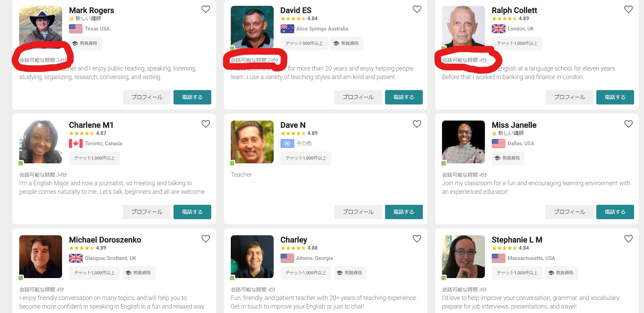This screenshot has width=644, height=313.
Task: Call David ES with 電話する button
Action: (404, 97)
